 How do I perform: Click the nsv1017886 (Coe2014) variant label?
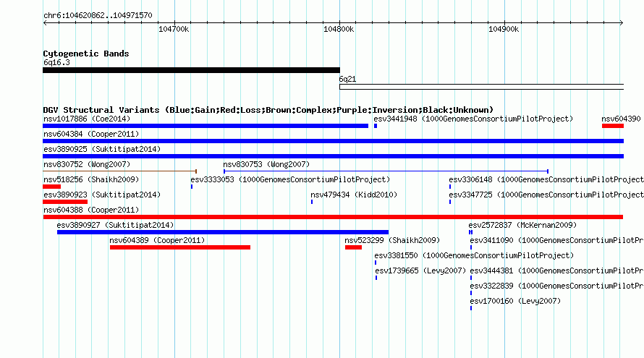pos(87,119)
